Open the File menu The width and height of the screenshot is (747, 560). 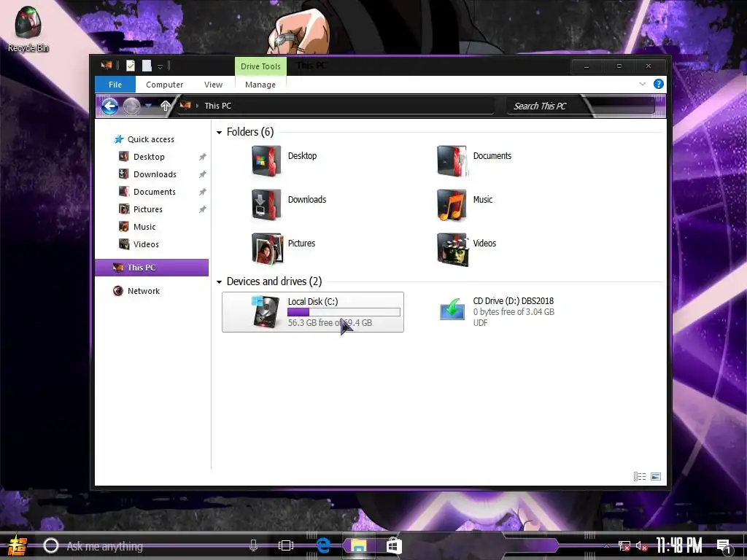[x=115, y=85]
